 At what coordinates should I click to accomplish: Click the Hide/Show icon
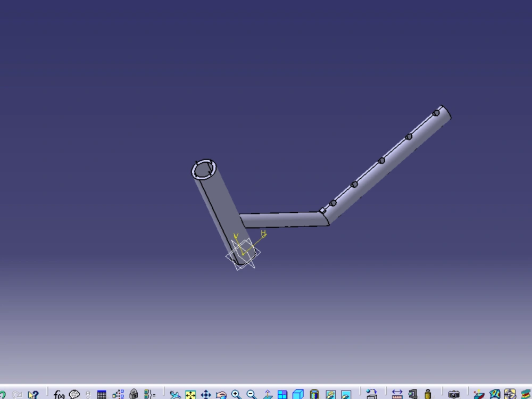click(330, 395)
